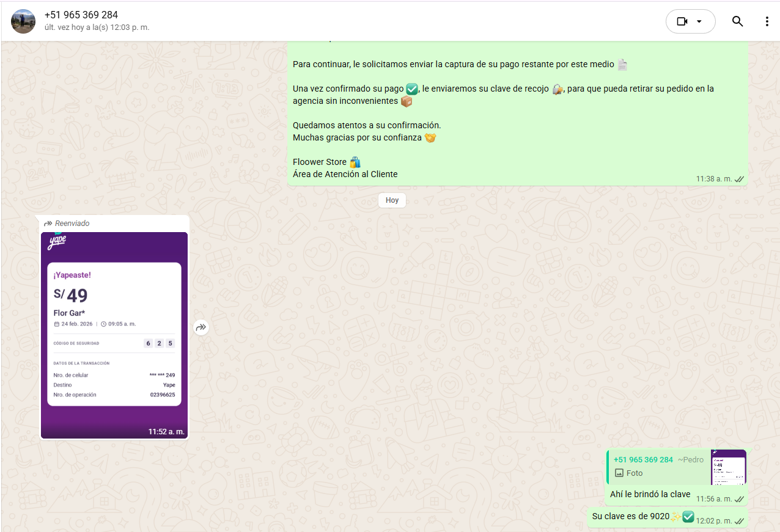The image size is (780, 532).
Task: Click the forward arrow beside Yape image
Action: [x=201, y=328]
